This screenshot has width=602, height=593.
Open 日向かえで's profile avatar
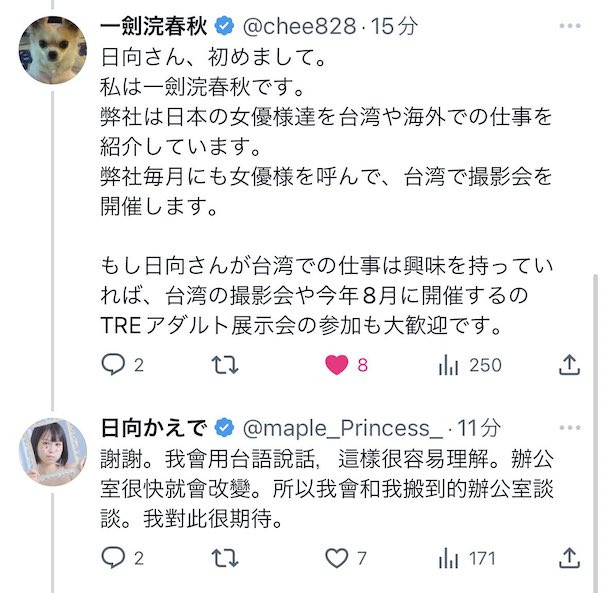click(52, 451)
